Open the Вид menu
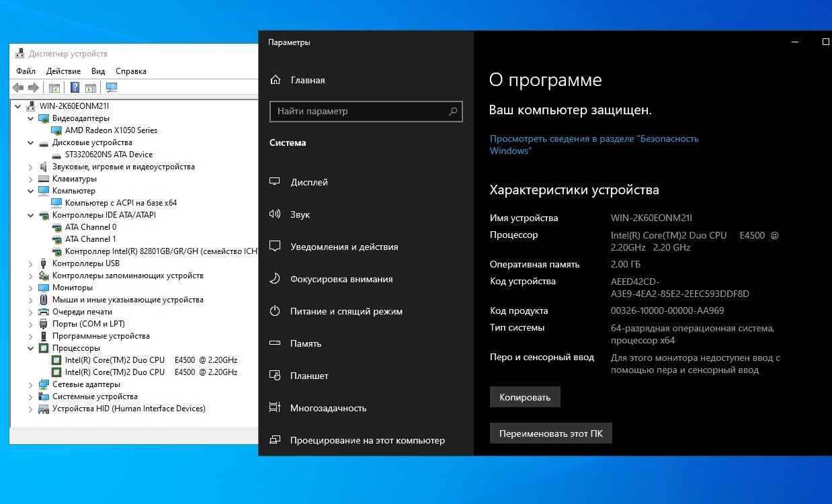 pos(98,71)
